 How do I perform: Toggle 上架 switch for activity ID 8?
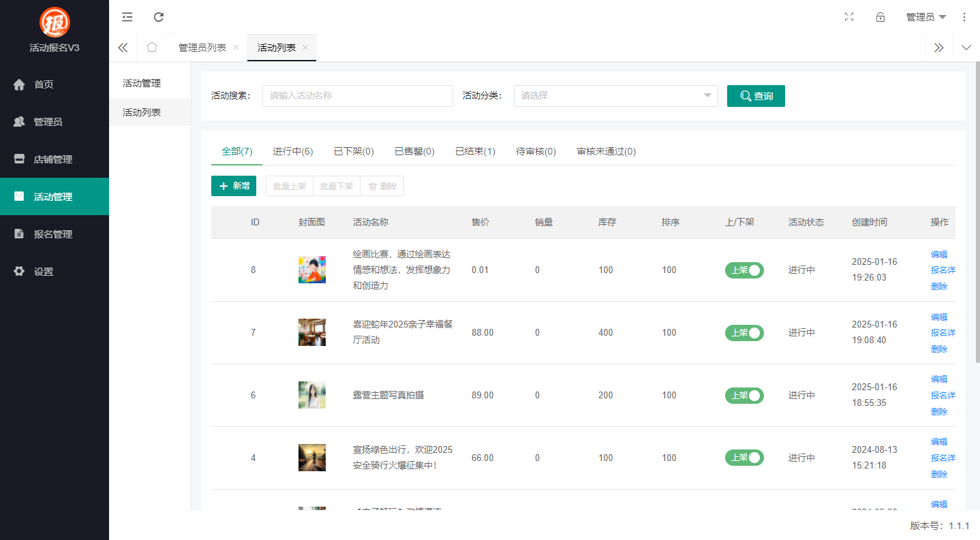744,270
